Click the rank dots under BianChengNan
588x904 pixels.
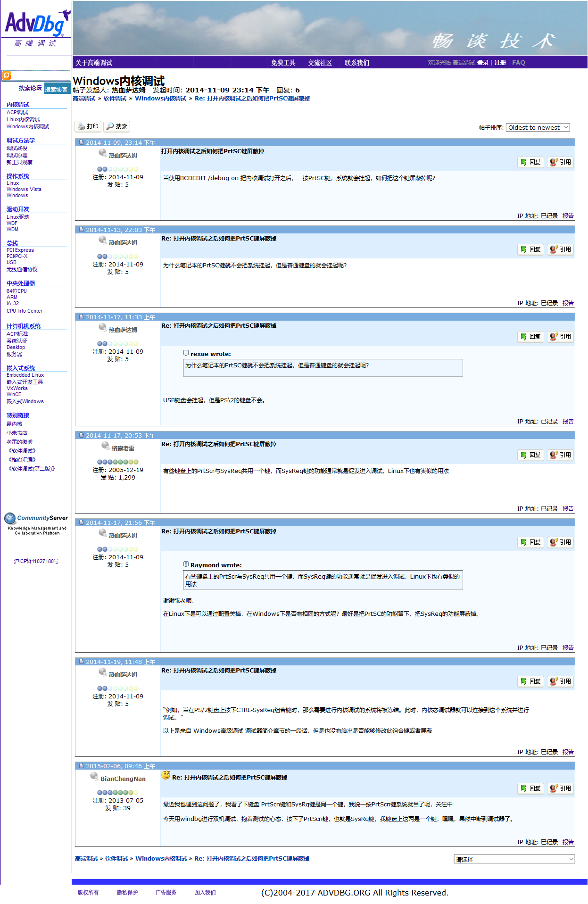click(x=117, y=793)
